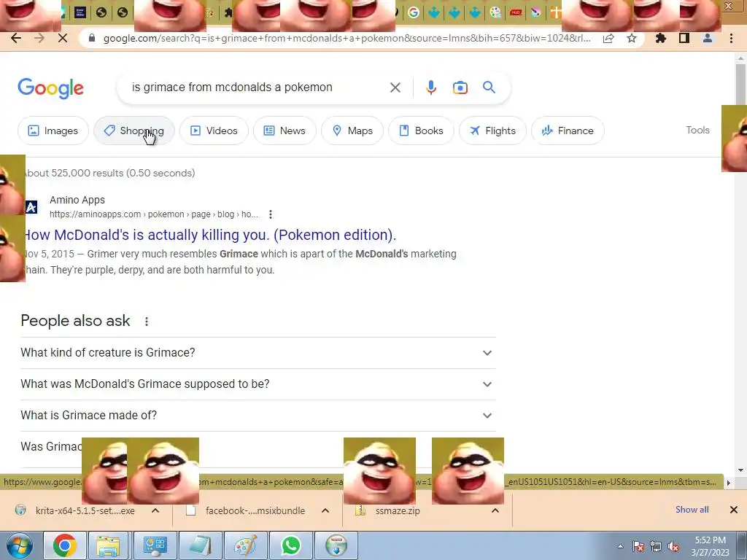747x560 pixels.
Task: Open the Books search filter
Action: [x=421, y=131]
